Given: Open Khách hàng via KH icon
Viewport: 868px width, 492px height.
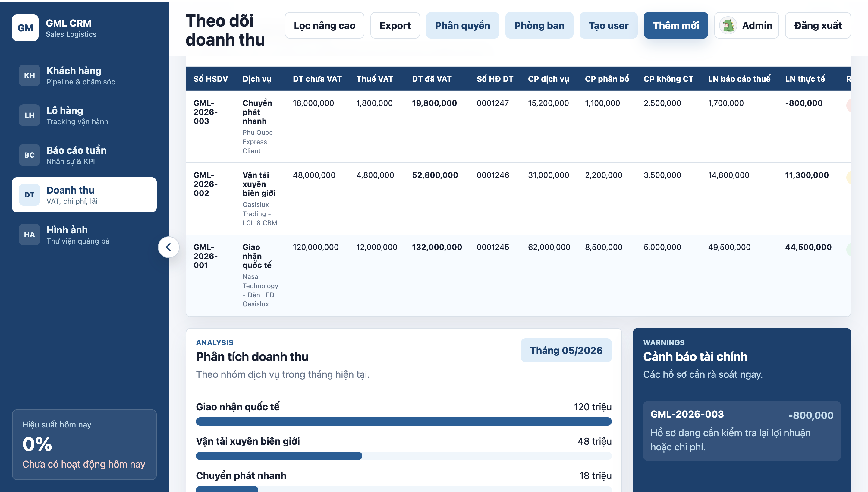Looking at the screenshot, I should 29,75.
